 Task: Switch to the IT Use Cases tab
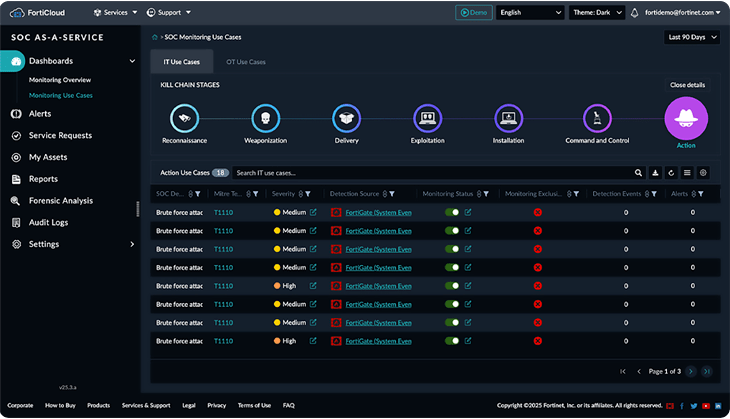182,62
